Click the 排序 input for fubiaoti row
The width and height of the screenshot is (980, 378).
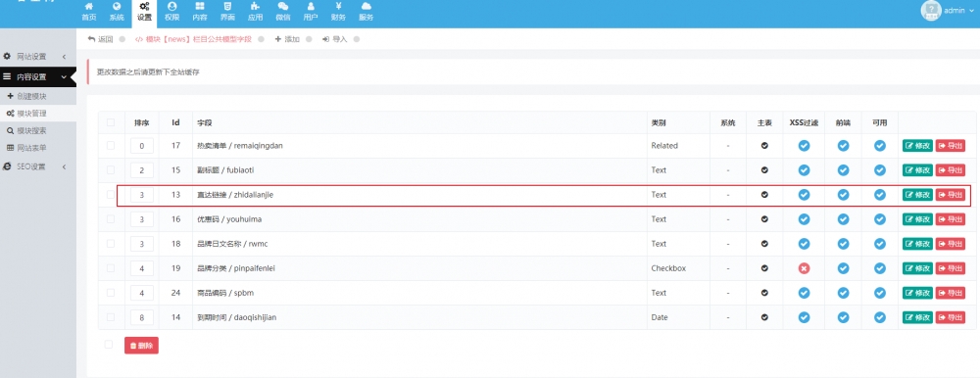142,170
